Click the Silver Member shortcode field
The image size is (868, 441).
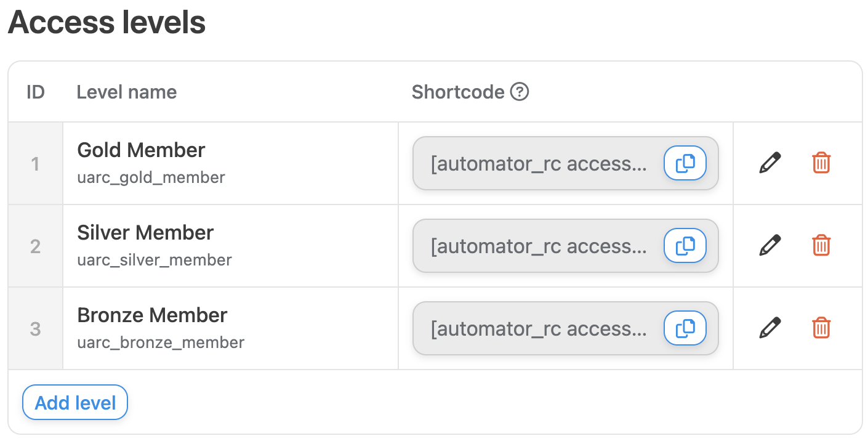[539, 246]
